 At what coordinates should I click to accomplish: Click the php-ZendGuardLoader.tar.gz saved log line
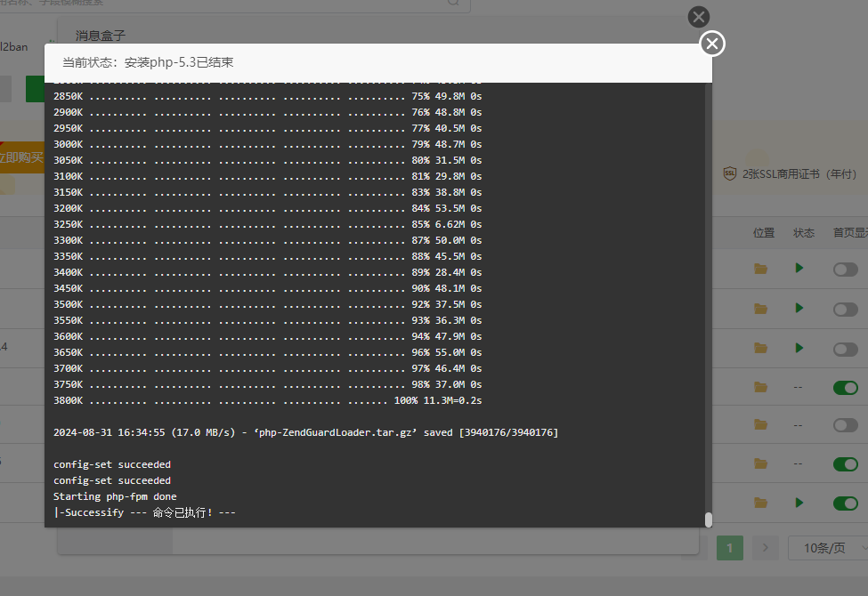click(x=305, y=432)
